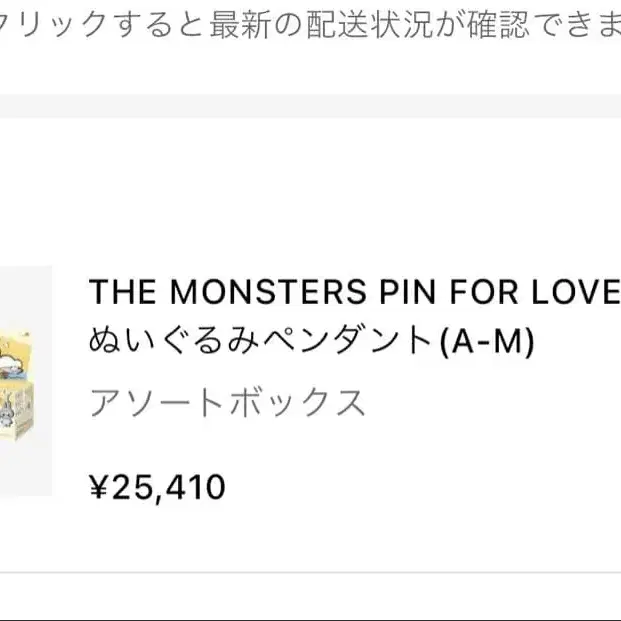This screenshot has height=621, width=621.
Task: Open the product box thumbnail image
Action: (x=25, y=380)
